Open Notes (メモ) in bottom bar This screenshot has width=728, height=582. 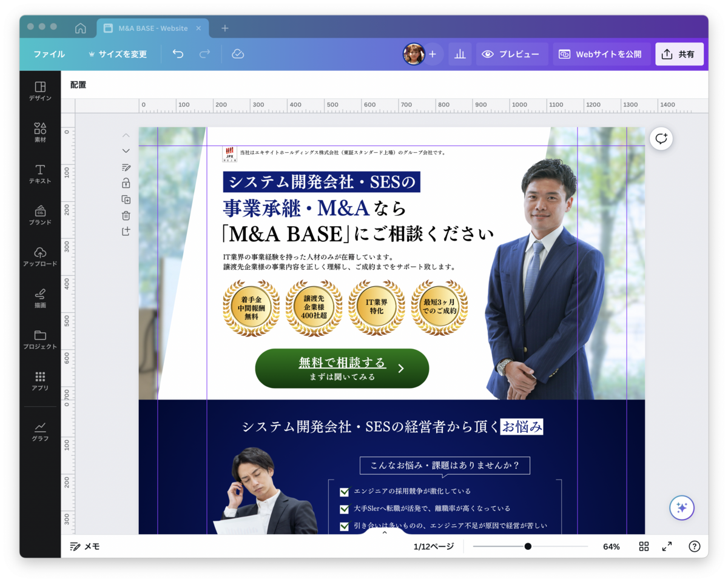pyautogui.click(x=85, y=546)
